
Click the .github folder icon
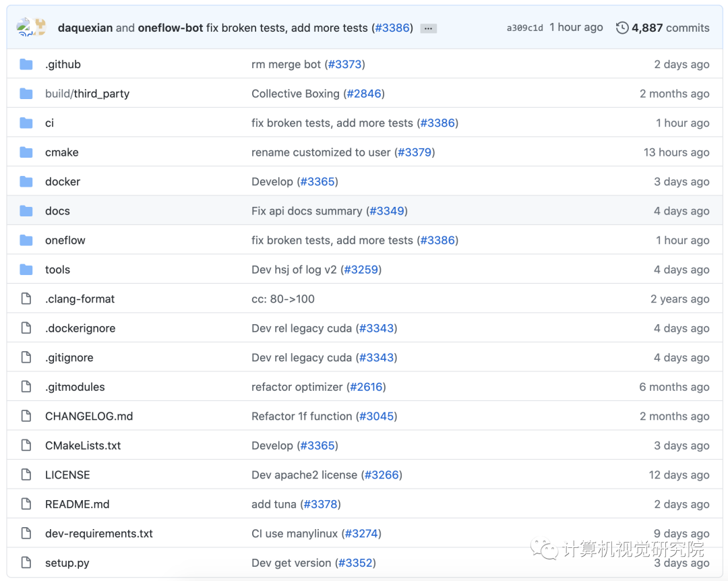pos(26,65)
